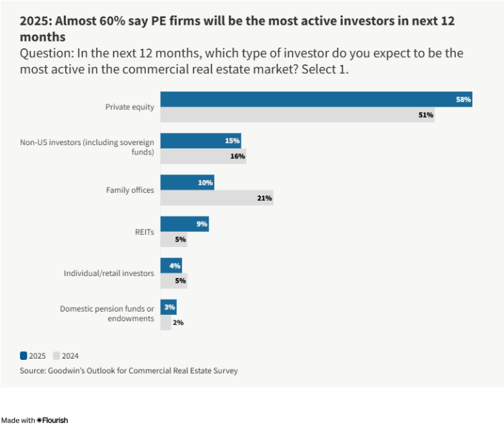
Task: Click the Family offices axis label
Action: pos(130,190)
